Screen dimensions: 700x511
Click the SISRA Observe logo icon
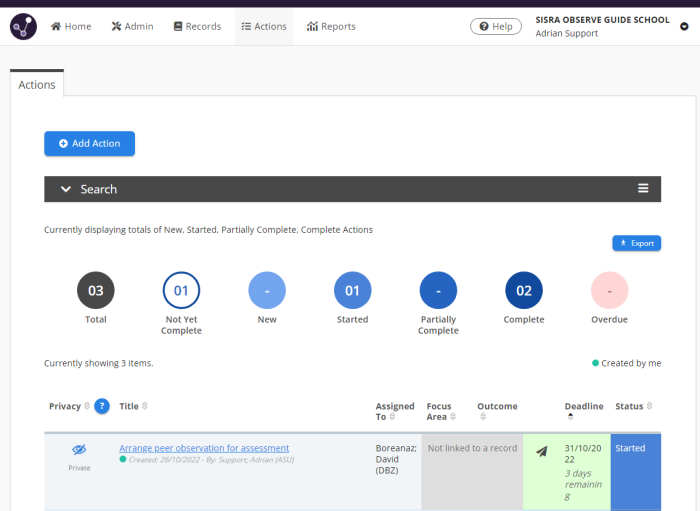[x=24, y=26]
